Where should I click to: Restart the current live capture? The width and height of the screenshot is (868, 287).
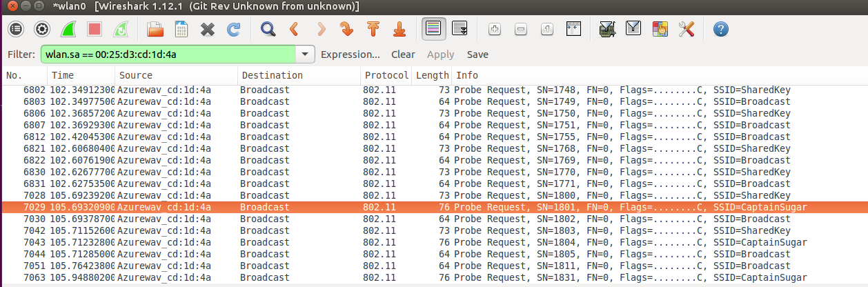click(120, 29)
